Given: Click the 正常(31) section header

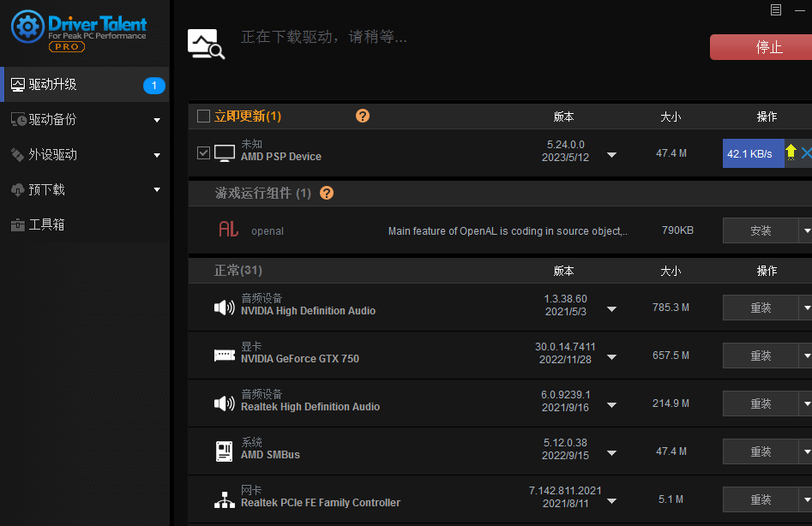Looking at the screenshot, I should coord(238,271).
